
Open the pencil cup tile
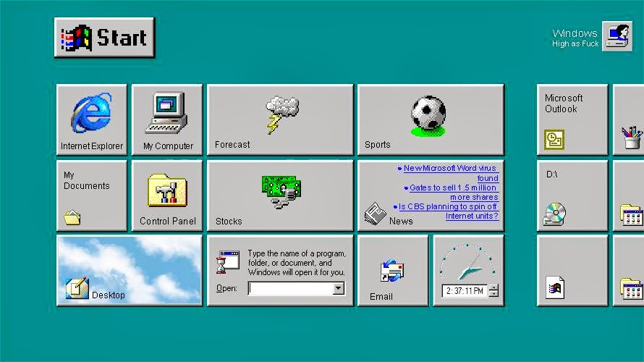(629, 119)
